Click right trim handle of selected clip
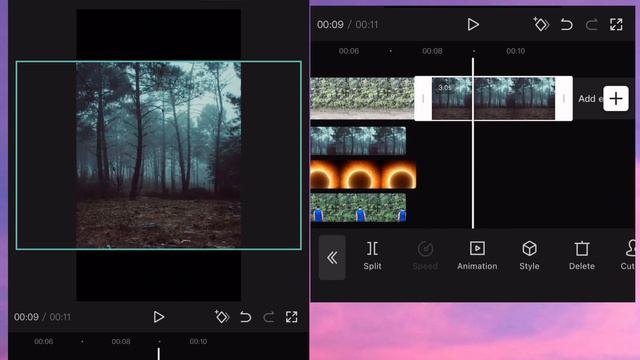Image resolution: width=640 pixels, height=360 pixels. click(x=564, y=98)
